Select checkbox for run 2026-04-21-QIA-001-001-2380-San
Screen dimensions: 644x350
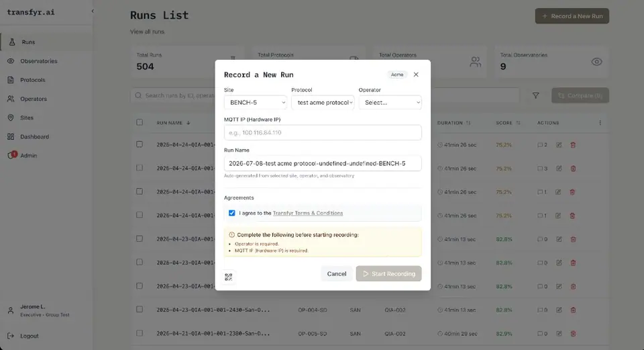[140, 333]
